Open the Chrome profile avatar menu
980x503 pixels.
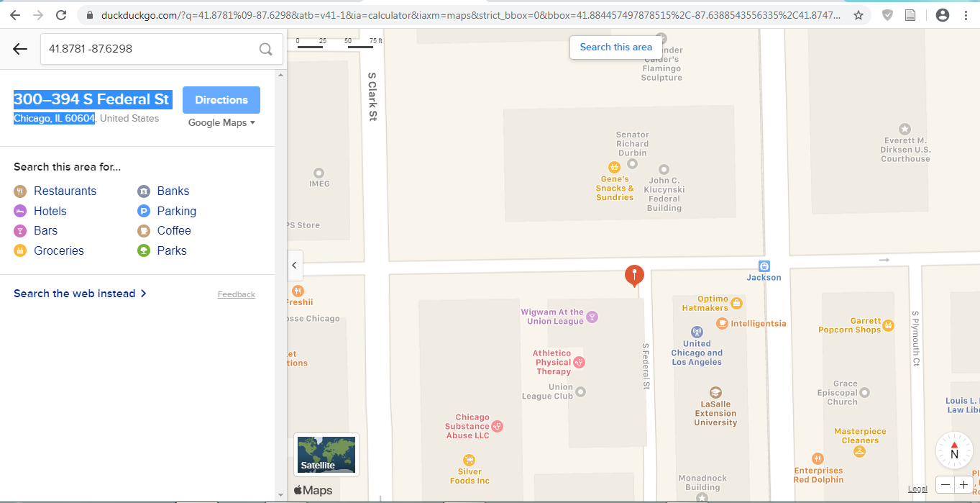pos(943,15)
